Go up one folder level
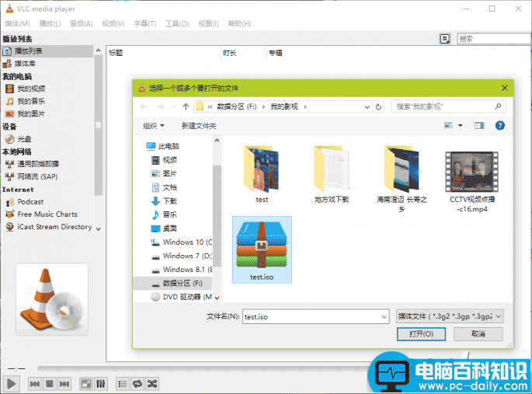This screenshot has height=394, width=532. click(186, 106)
